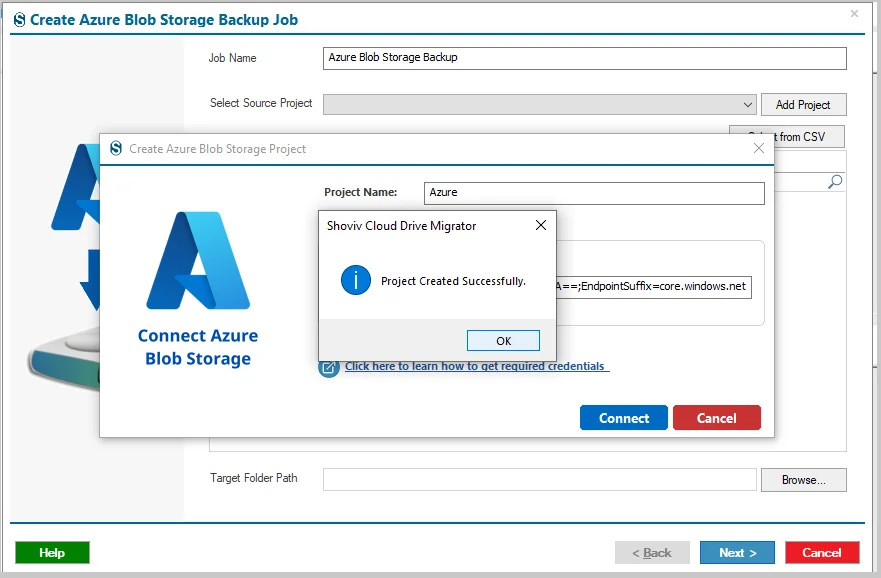Click the Connect button in project dialog
The height and width of the screenshot is (578, 881).
click(624, 418)
